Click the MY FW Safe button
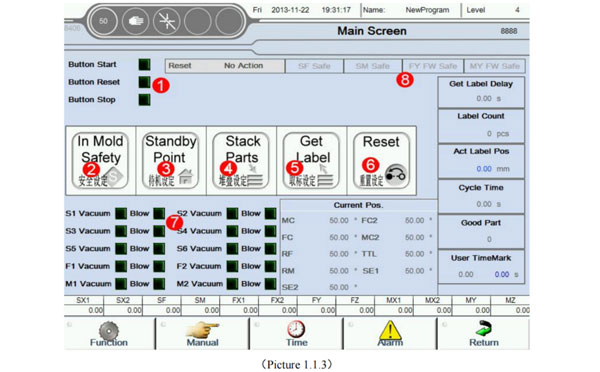This screenshot has width=600, height=372. pyautogui.click(x=494, y=66)
